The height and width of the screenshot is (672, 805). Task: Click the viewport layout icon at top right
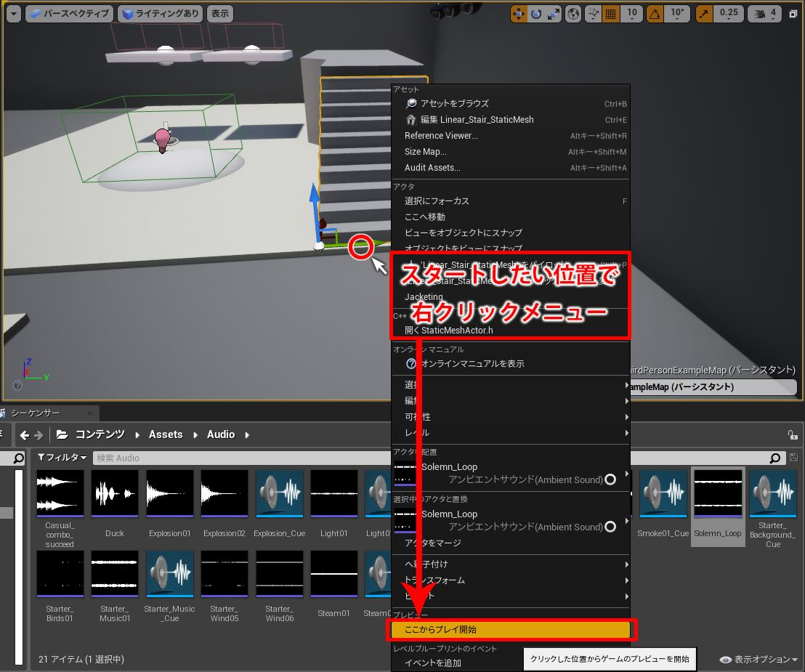[795, 13]
